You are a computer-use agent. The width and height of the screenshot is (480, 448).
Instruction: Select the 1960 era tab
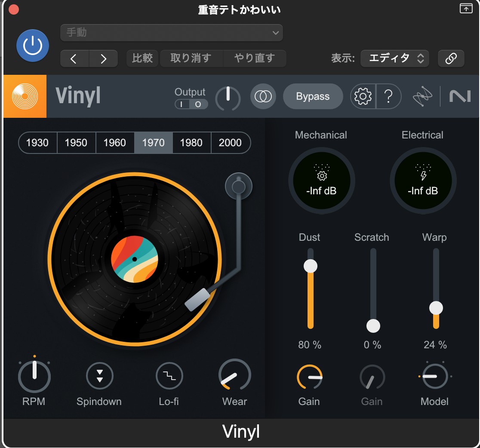[x=115, y=143]
